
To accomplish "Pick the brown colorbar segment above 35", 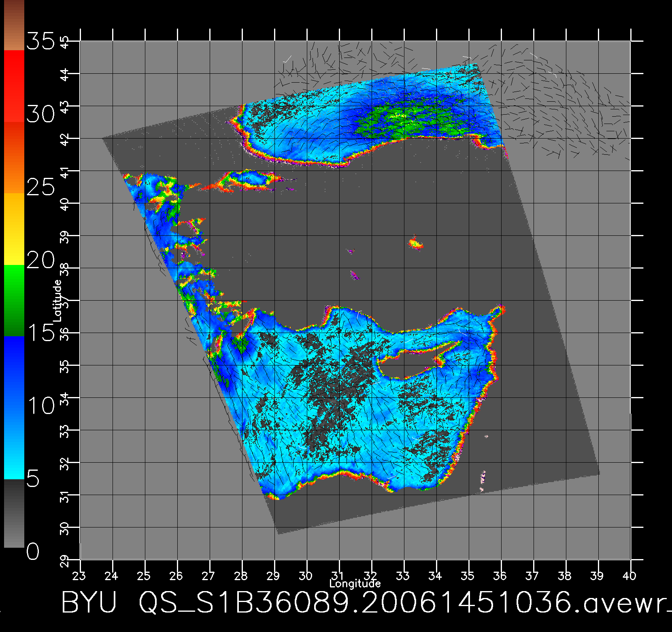I will tap(14, 25).
